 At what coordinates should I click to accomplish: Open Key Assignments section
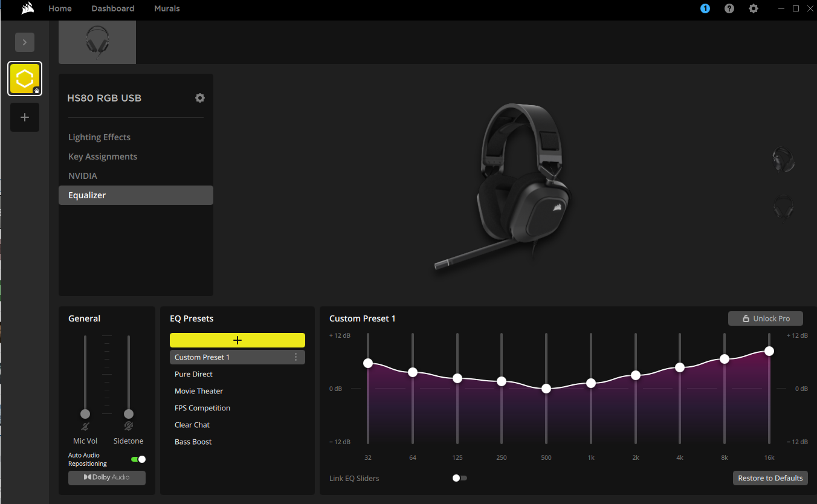[x=136, y=157]
